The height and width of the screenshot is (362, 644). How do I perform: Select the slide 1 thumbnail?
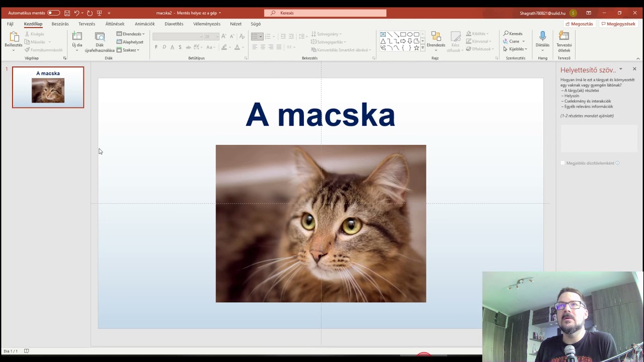tap(48, 87)
